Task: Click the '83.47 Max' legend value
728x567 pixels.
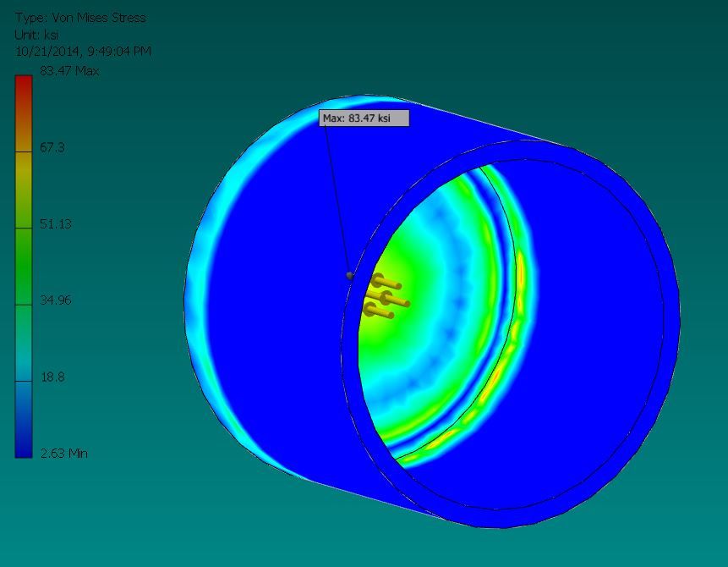Action: click(x=69, y=71)
